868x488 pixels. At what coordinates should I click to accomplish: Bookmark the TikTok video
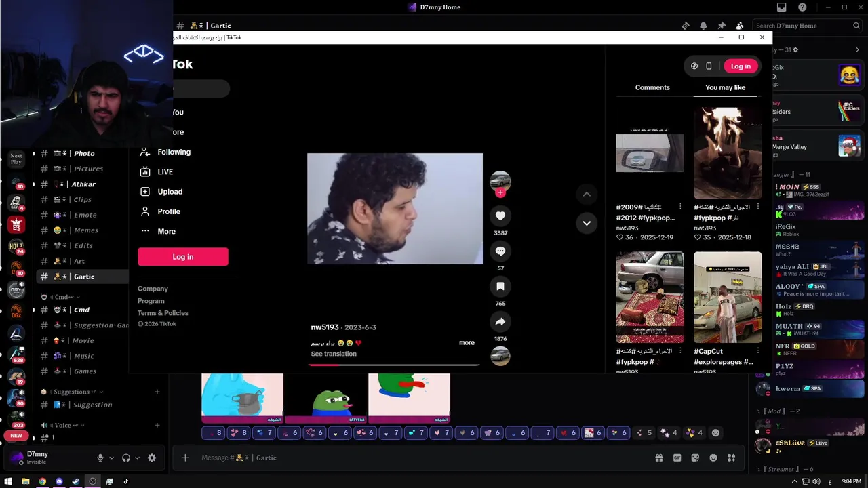click(500, 286)
